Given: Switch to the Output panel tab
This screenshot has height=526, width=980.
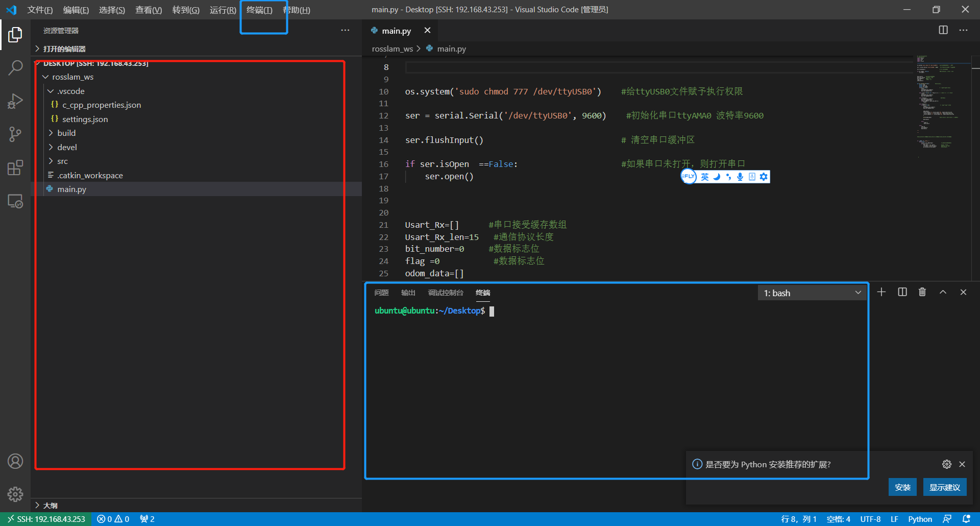Looking at the screenshot, I should pyautogui.click(x=408, y=293).
